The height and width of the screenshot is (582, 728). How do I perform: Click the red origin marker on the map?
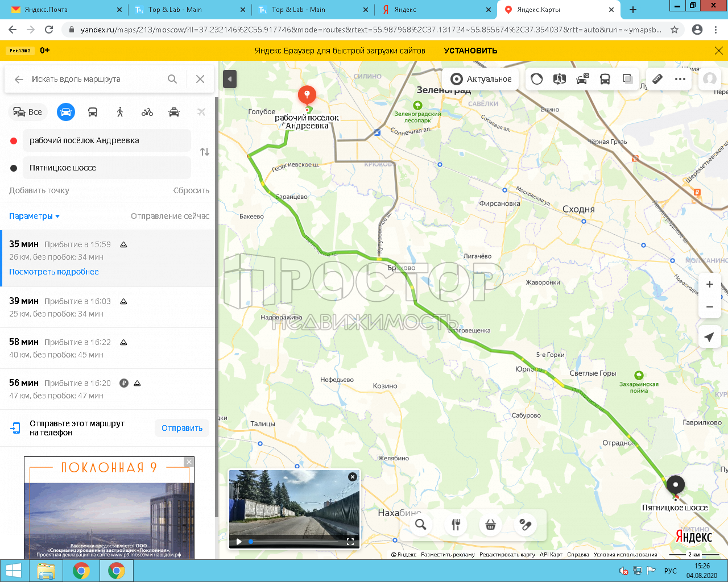[307, 95]
